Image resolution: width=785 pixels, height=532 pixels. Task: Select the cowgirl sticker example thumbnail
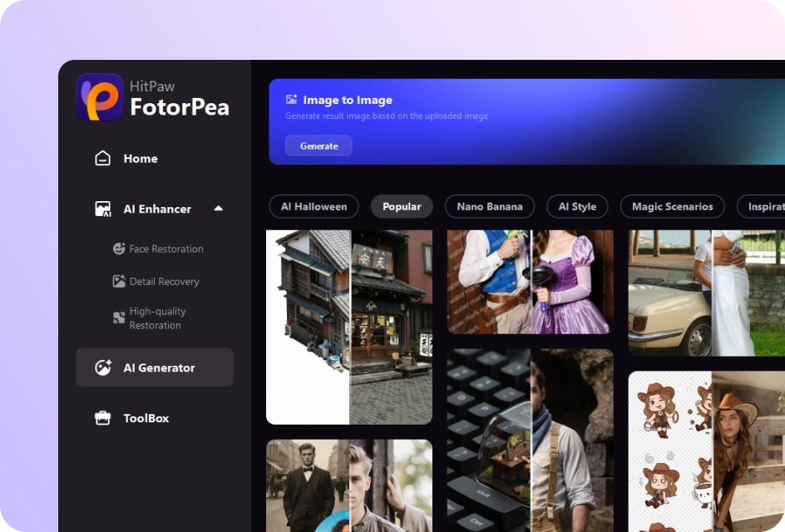pos(706,451)
